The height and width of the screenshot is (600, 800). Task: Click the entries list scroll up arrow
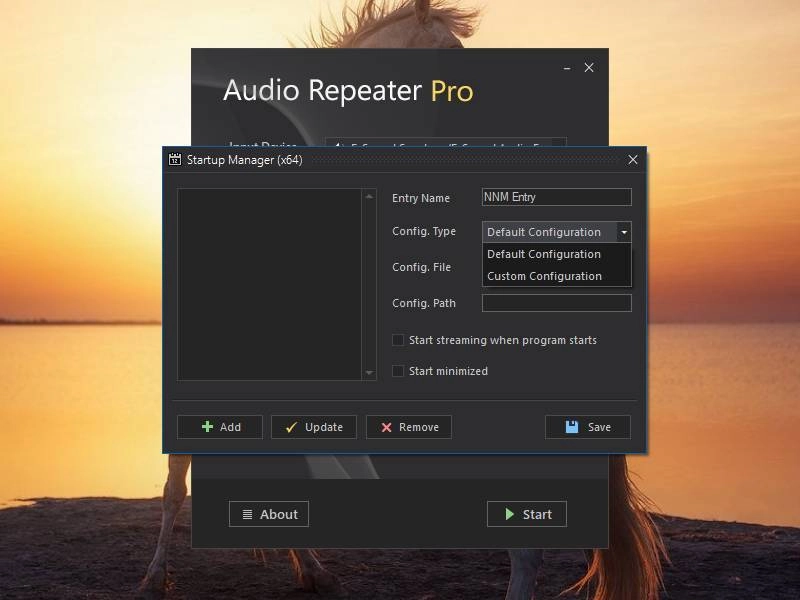[369, 196]
